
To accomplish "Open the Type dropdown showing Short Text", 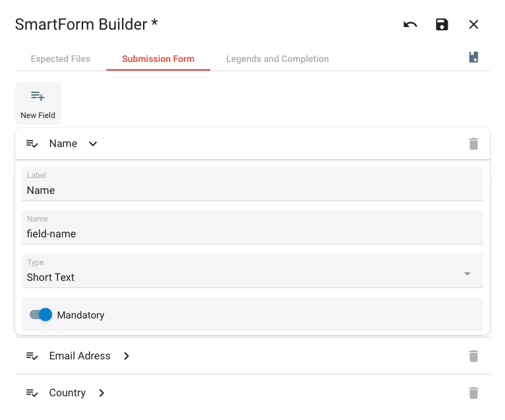I will click(252, 272).
